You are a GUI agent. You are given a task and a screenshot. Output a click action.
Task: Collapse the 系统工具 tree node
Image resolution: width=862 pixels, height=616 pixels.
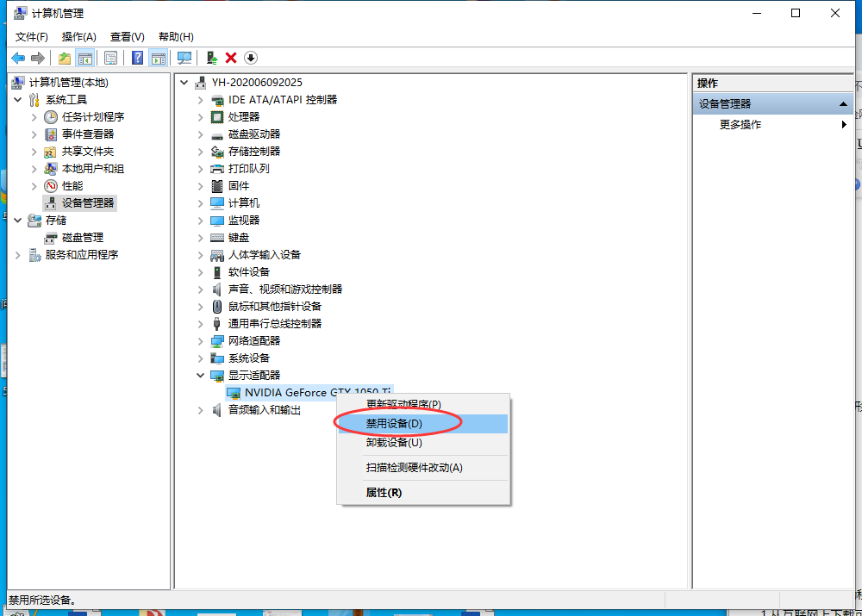tap(18, 100)
